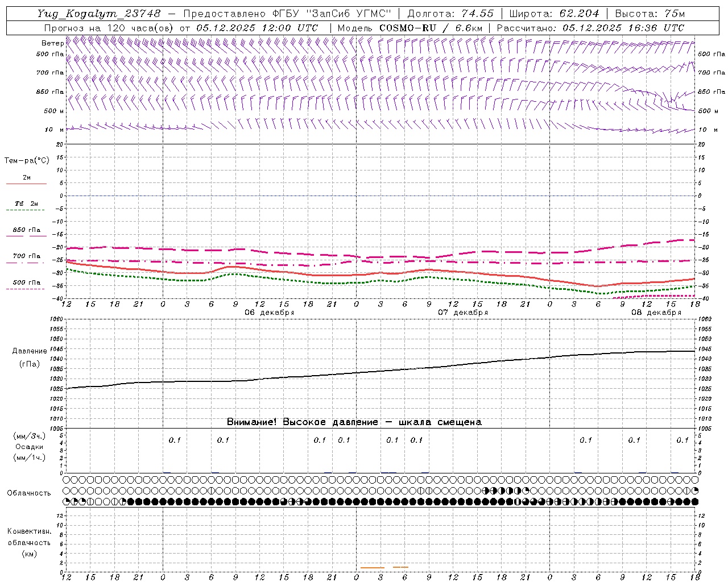Screen dimensions: 728x582
Task: Click the warning Внимание! Высокое давление — шкала смещена
Action: pyautogui.click(x=354, y=422)
